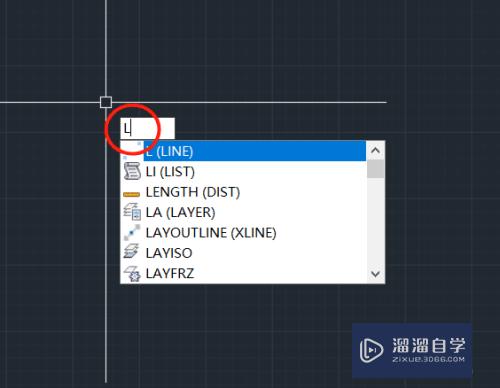Click the yellow DIST ruler icon
Image resolution: width=500 pixels, height=388 pixels.
[131, 194]
